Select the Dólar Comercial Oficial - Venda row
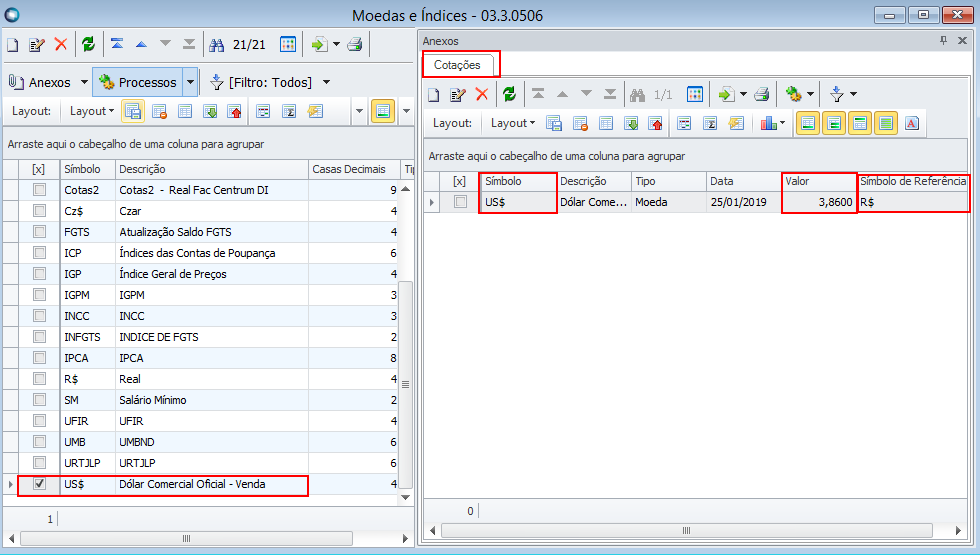The image size is (980, 555). 200,484
